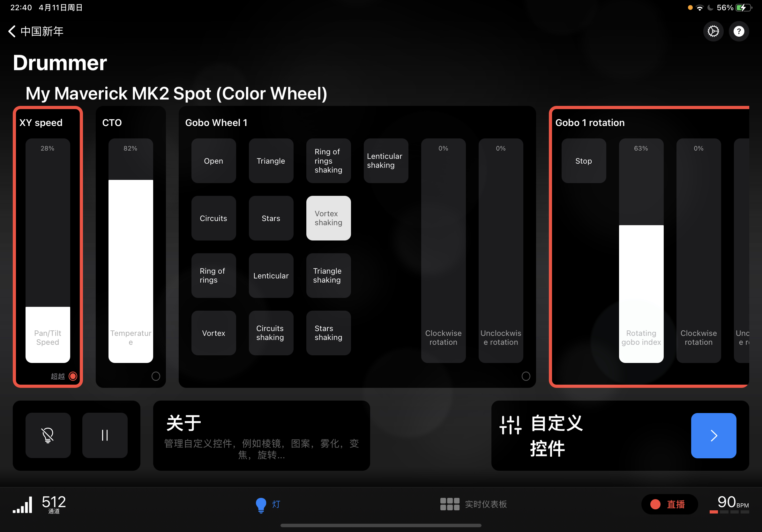This screenshot has height=532, width=762.
Task: Select the Stars shaking gobo
Action: pyautogui.click(x=329, y=333)
